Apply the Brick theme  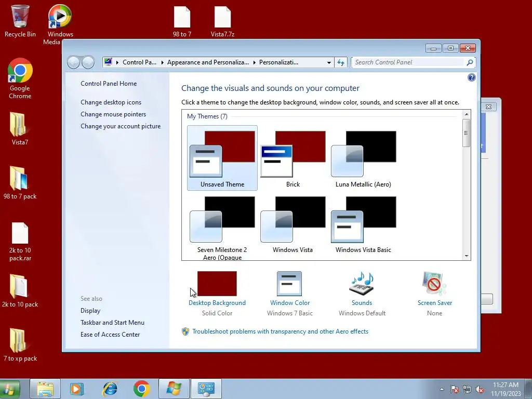coord(293,158)
